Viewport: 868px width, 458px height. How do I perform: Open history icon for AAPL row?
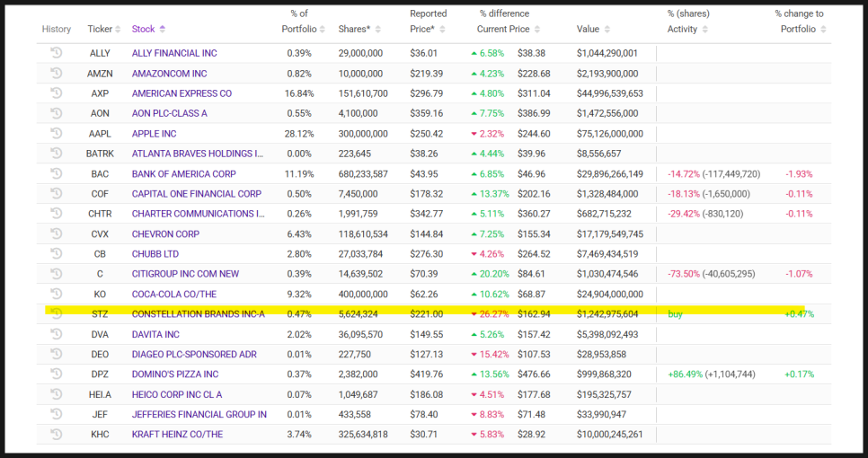tap(56, 133)
